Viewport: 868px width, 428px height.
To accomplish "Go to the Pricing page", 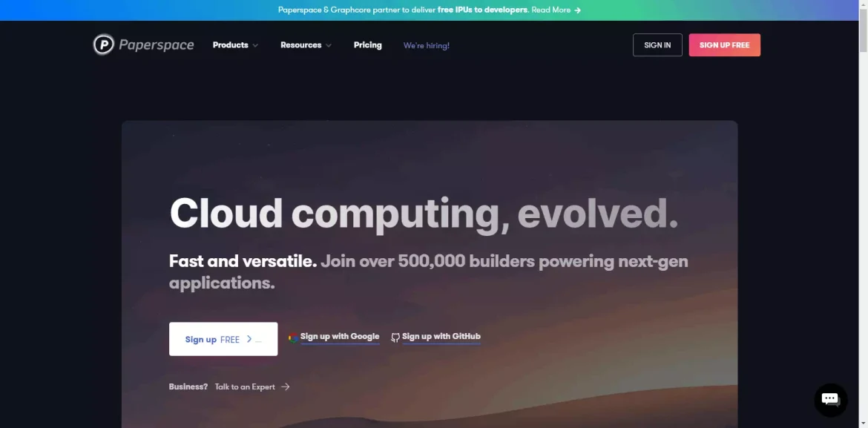I will click(367, 45).
